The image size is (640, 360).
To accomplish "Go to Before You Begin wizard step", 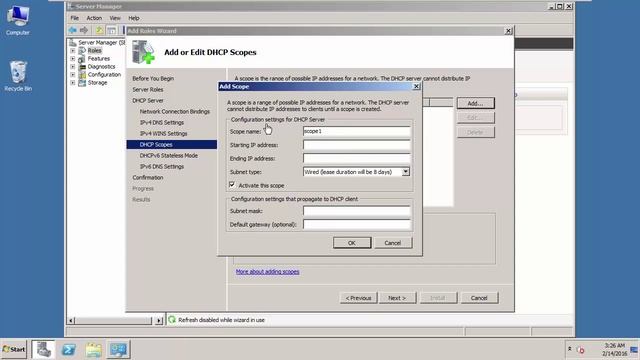I will 153,78.
